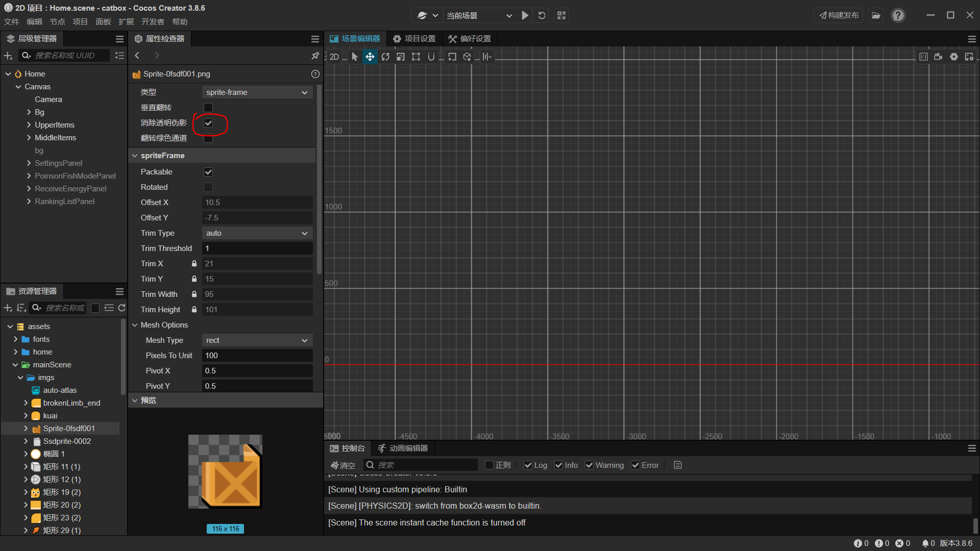
Task: Switch to the 项目设置 tab
Action: 414,39
